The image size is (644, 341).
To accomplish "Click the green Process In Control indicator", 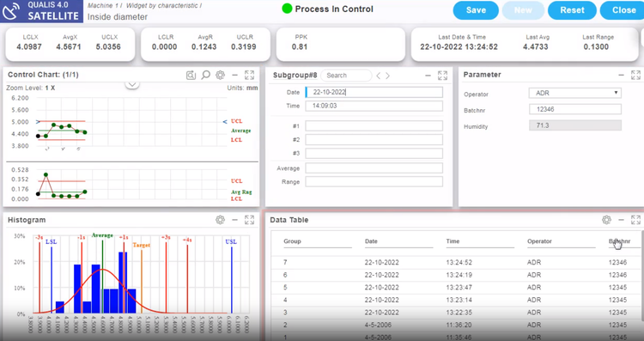I will pyautogui.click(x=287, y=9).
